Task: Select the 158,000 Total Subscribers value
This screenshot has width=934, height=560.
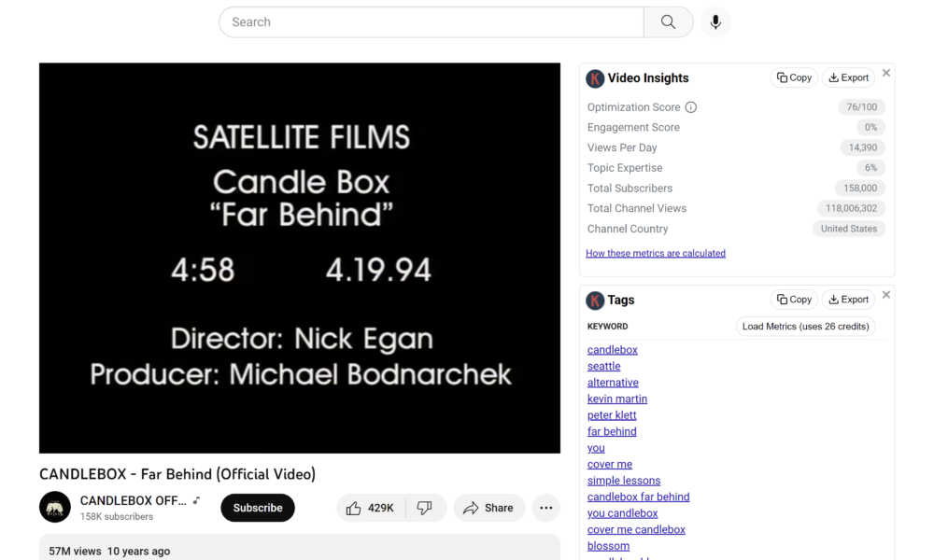Action: pos(860,188)
